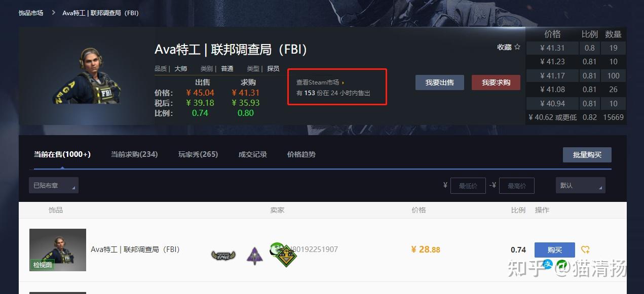Viewport: 644px width, 294px height.
Task: Click the Alipay payment icon
Action: 548,264
